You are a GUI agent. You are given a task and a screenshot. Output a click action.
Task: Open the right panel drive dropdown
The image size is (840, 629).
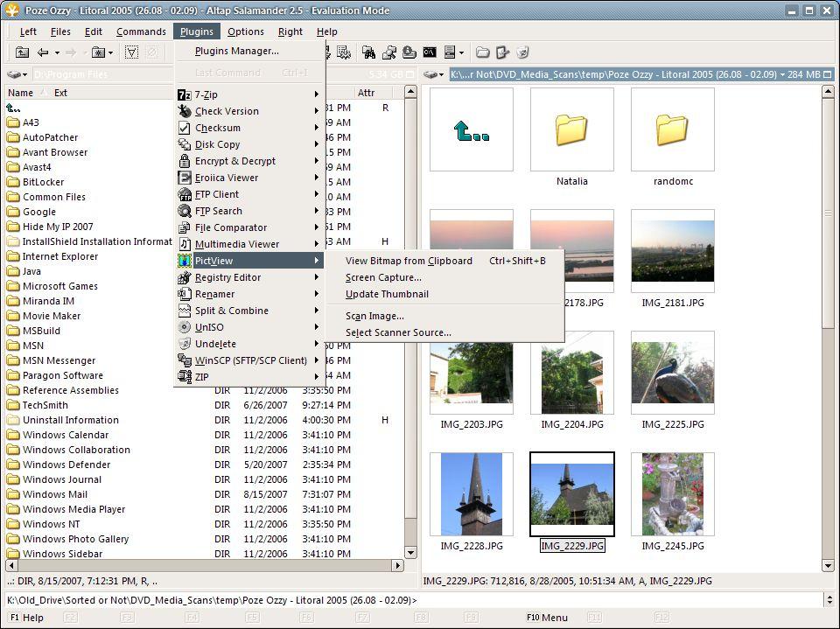434,75
